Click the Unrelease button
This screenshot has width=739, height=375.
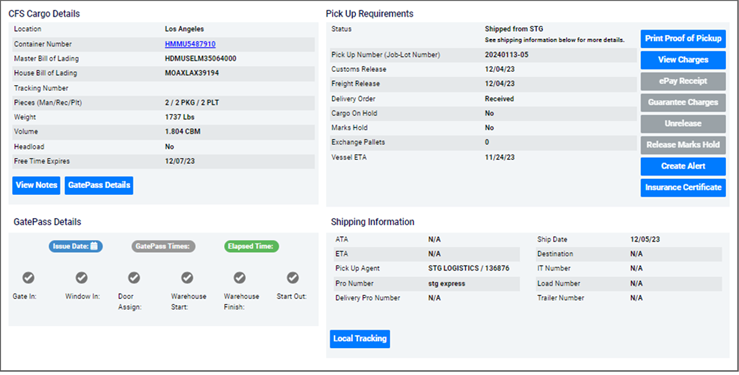pyautogui.click(x=683, y=123)
